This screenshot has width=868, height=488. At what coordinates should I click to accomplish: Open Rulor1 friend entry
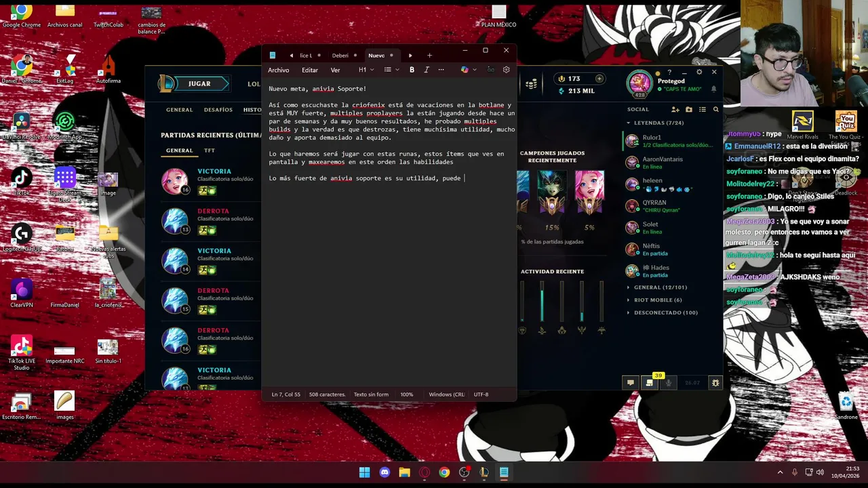[x=671, y=141]
